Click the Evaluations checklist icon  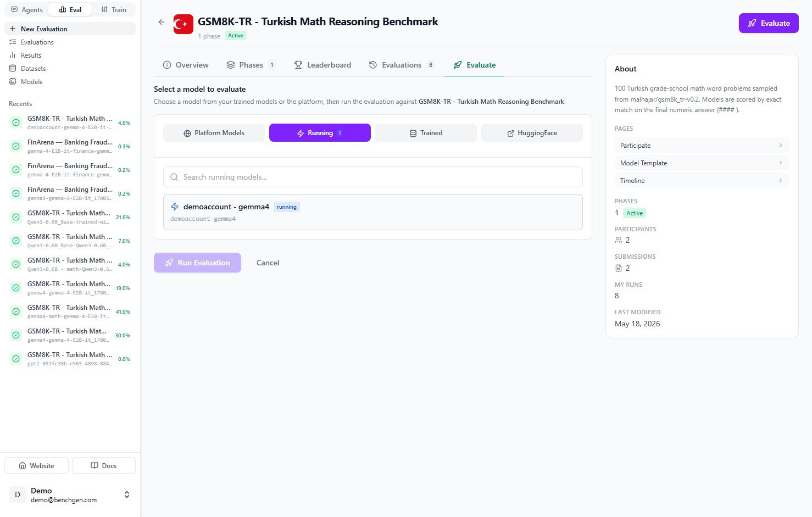click(13, 42)
